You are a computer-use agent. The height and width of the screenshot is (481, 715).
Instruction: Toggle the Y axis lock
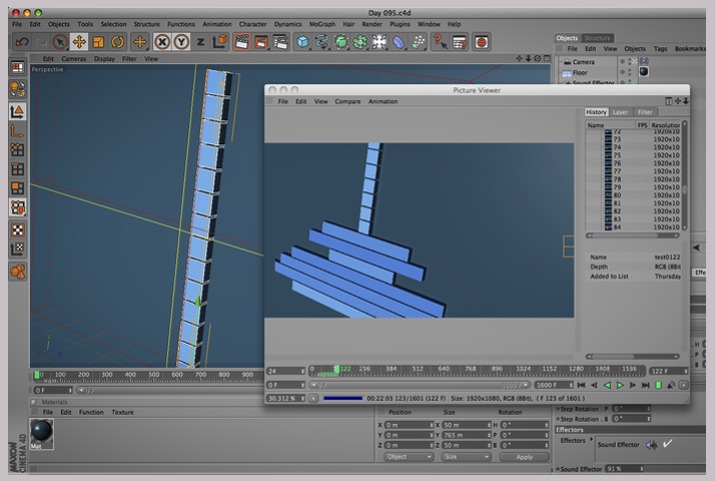181,42
